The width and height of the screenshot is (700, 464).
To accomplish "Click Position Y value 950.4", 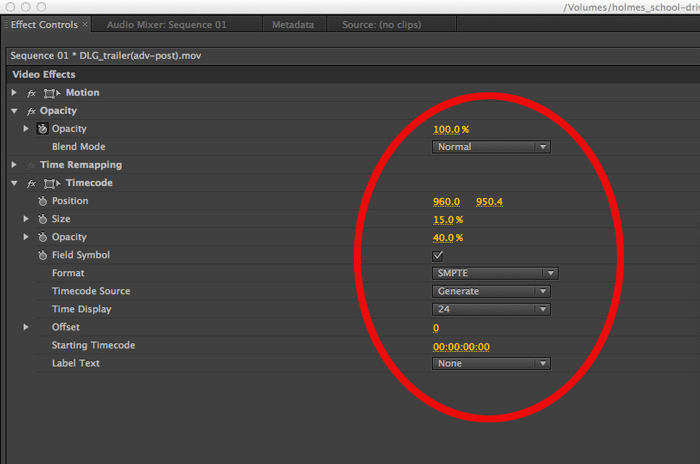I will pyautogui.click(x=489, y=202).
